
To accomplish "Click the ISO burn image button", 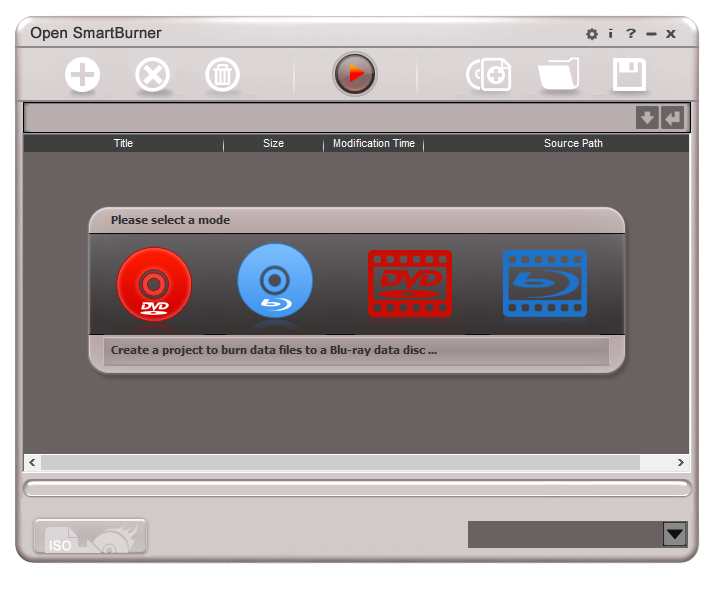I will 90,536.
